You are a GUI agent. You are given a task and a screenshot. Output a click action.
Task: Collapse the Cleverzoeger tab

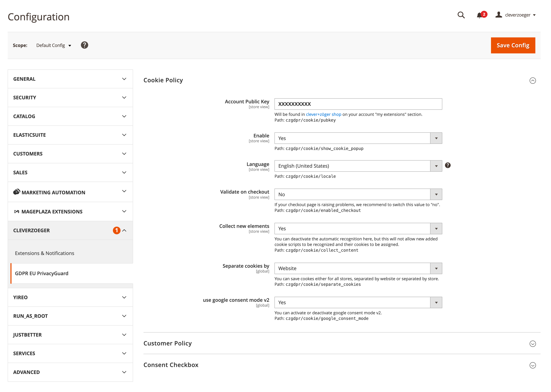(x=70, y=230)
